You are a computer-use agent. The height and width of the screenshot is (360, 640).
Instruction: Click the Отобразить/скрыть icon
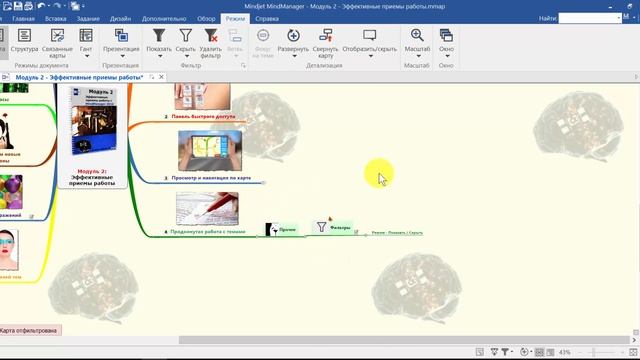(x=369, y=35)
